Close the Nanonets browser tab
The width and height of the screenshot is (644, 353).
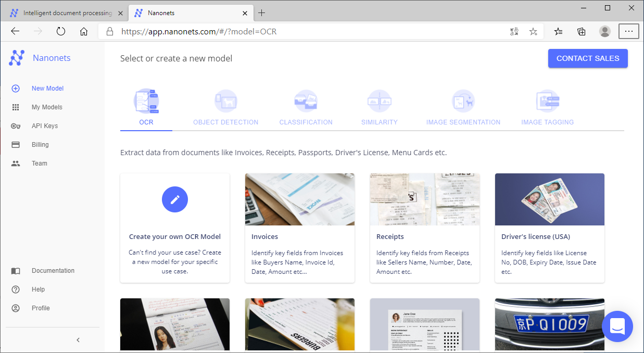click(x=244, y=12)
